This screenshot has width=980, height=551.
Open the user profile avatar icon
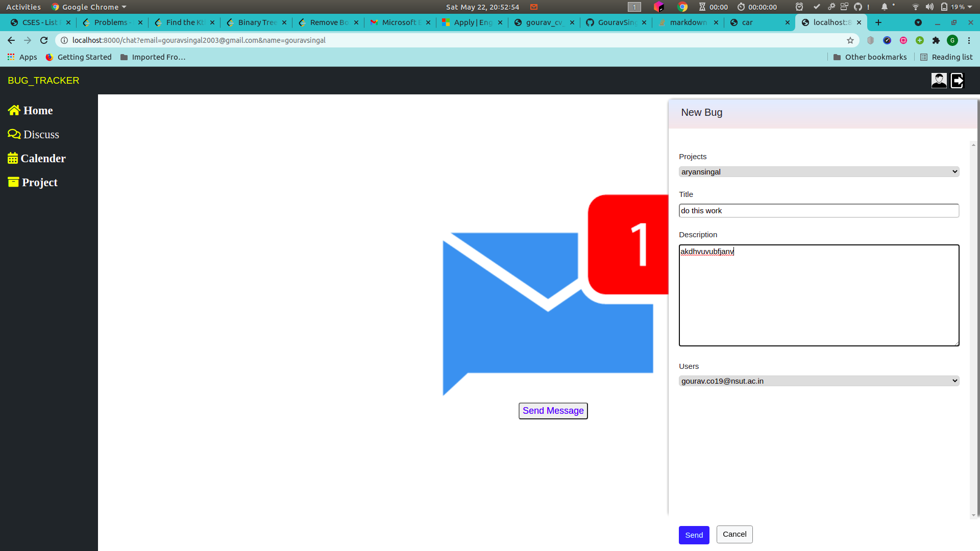tap(939, 80)
